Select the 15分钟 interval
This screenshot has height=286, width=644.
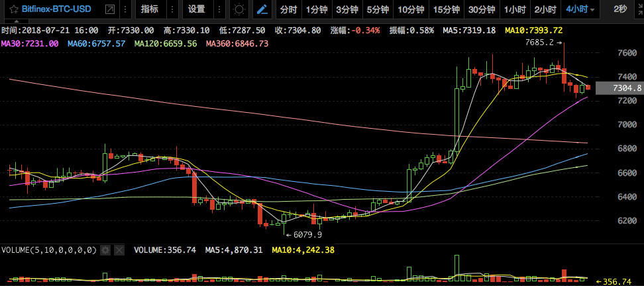(x=447, y=10)
